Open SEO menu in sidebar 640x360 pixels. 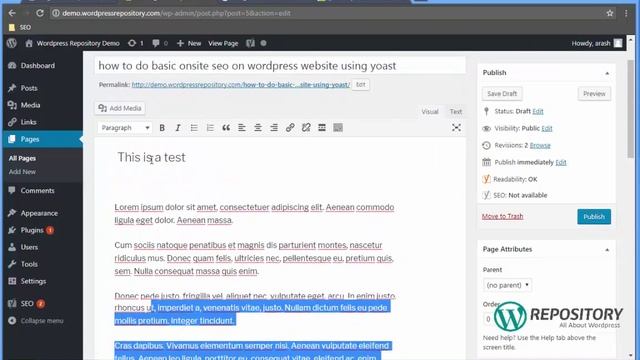[x=27, y=304]
